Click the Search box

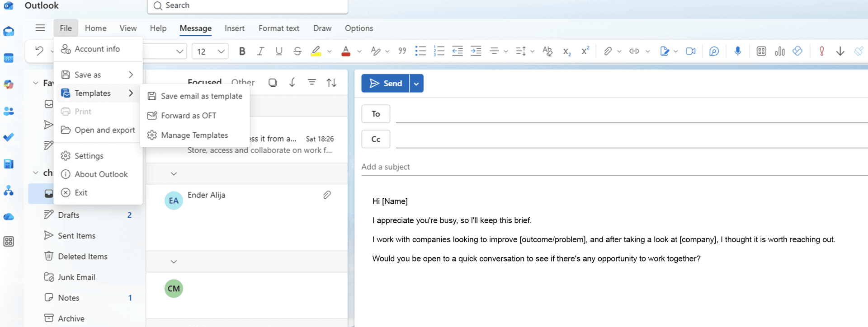click(248, 6)
